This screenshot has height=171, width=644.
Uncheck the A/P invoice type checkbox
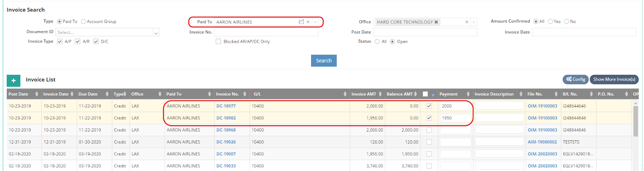[60, 42]
